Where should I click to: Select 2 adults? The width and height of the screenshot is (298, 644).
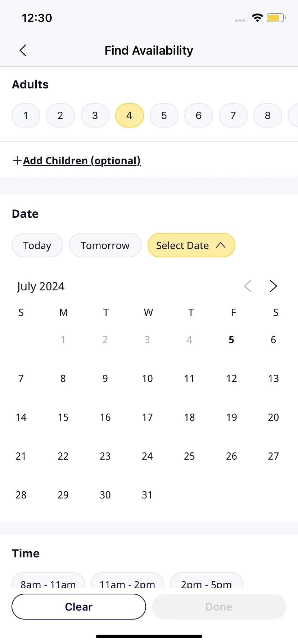(60, 115)
